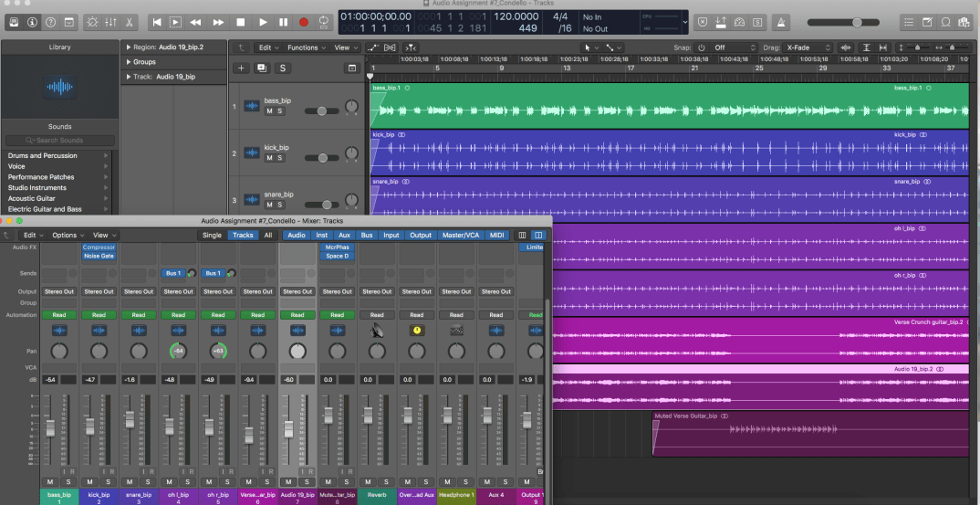Click the red Record button

[x=304, y=22]
